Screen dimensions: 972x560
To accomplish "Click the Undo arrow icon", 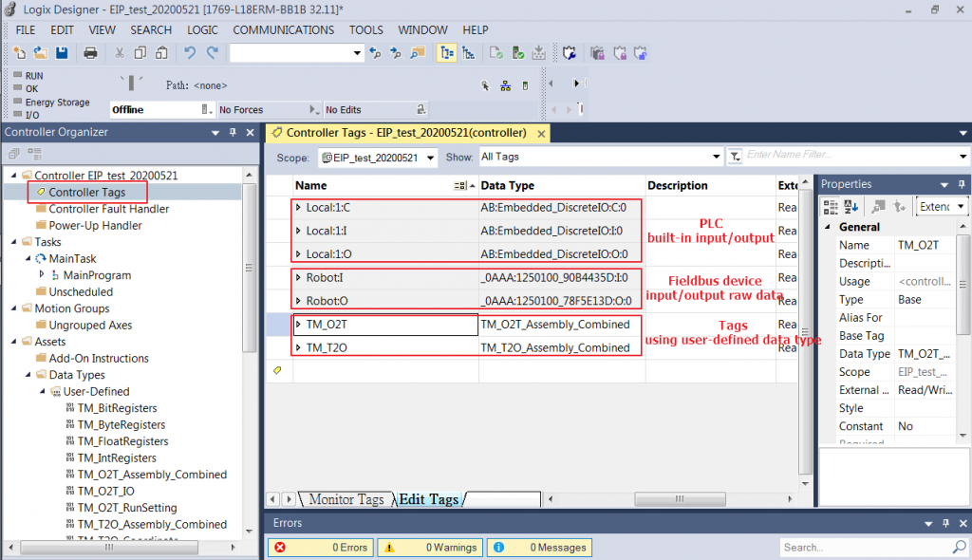I will pos(190,53).
